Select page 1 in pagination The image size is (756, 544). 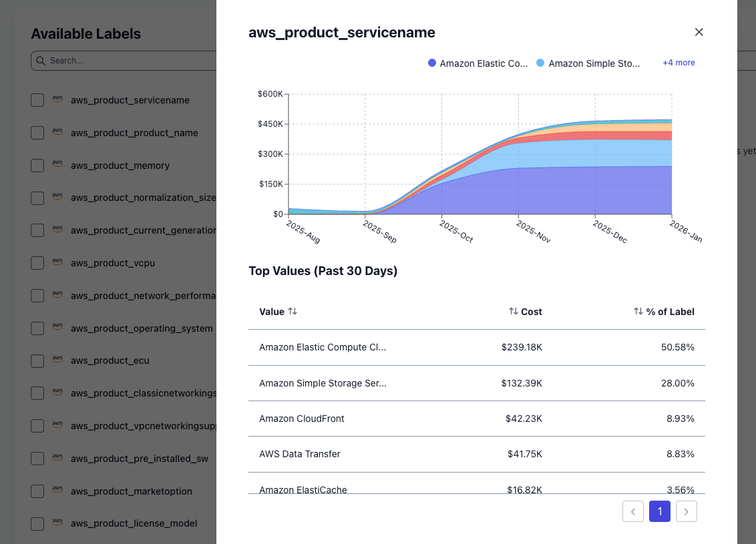(659, 511)
